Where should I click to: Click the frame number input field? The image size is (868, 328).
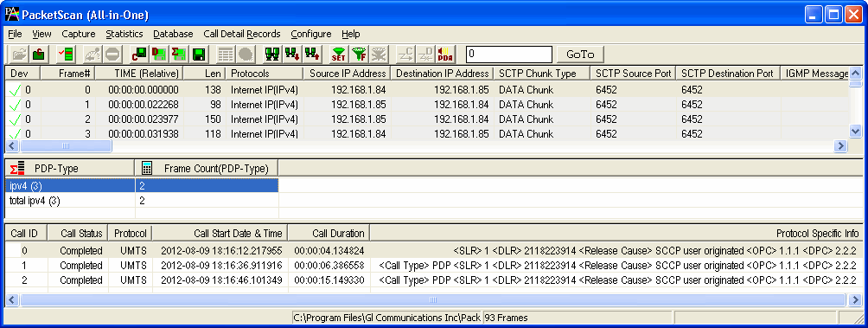509,55
